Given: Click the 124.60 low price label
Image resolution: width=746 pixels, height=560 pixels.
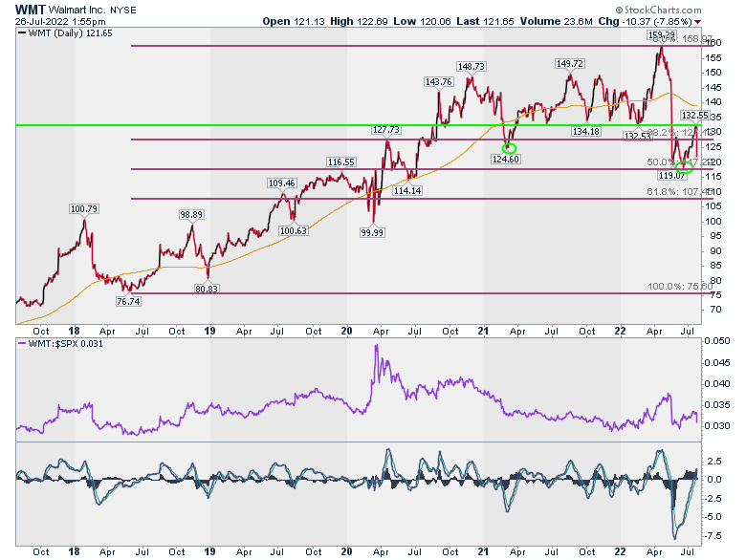Looking at the screenshot, I should [505, 160].
